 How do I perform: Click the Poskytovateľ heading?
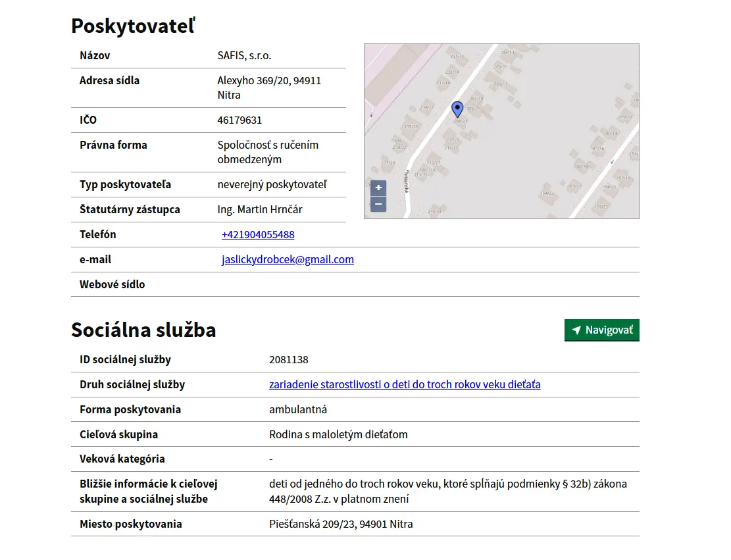[134, 26]
